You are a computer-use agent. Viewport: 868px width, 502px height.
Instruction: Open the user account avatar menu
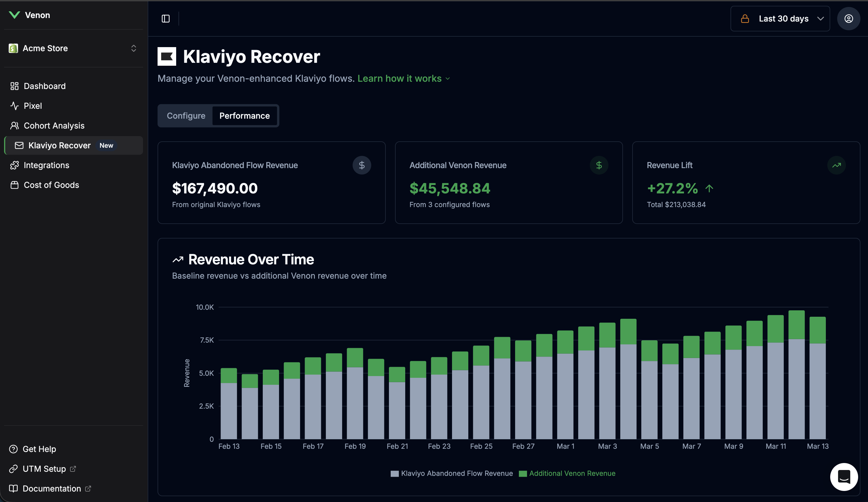tap(848, 19)
